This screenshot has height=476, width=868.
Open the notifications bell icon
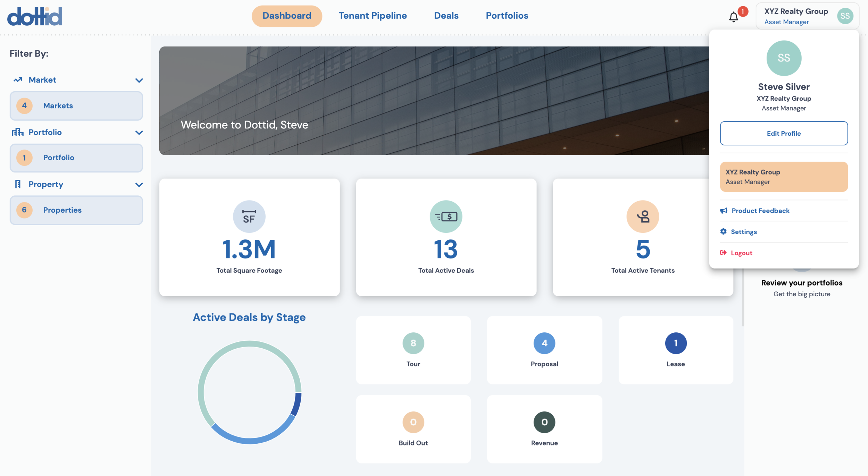(x=733, y=17)
